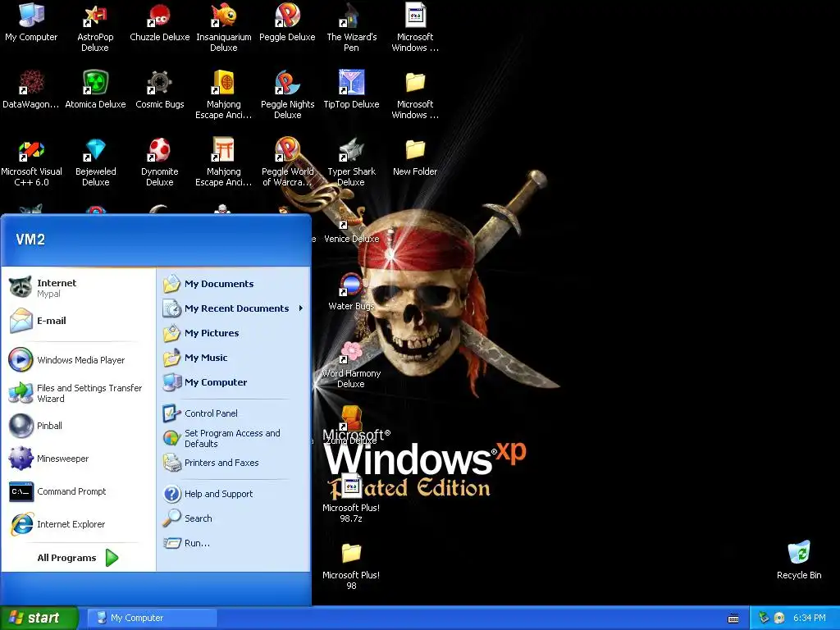The image size is (840, 630).
Task: Click the Insaniquarium Deluxe fish icon
Action: 223,16
